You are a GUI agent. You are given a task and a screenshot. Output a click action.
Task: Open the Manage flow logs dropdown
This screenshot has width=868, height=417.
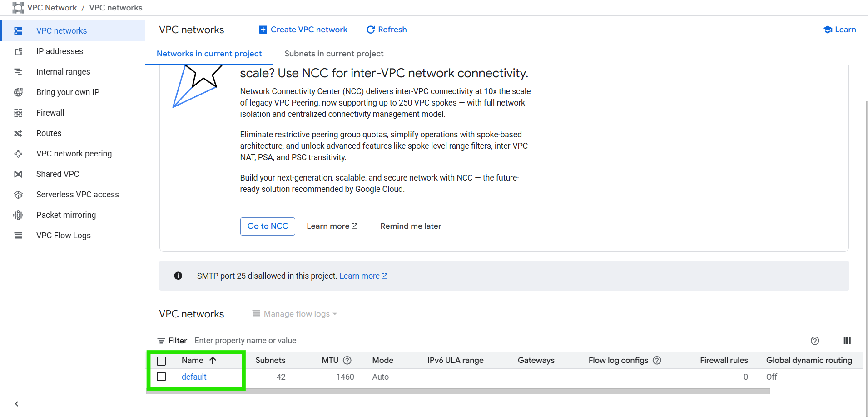coord(295,314)
